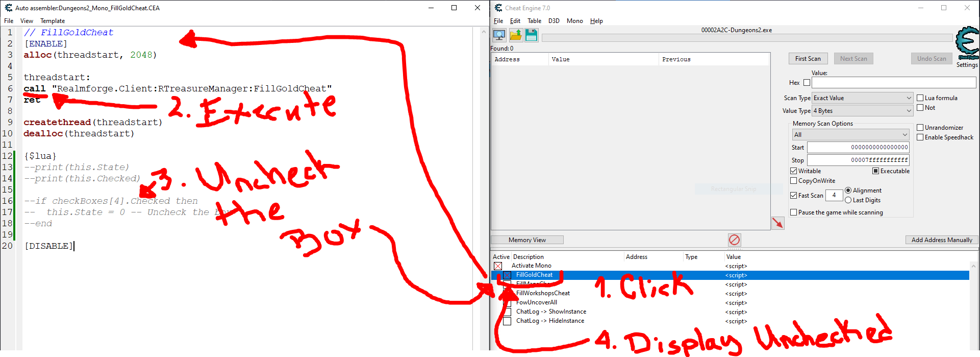Uncheck the Writable checkbox

794,171
